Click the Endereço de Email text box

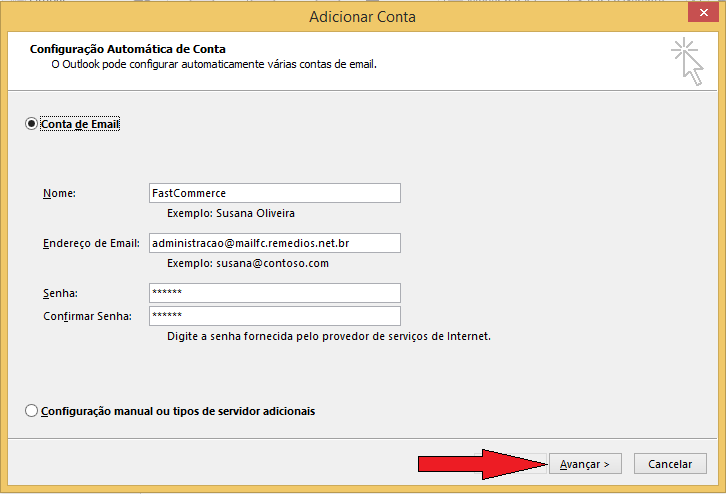(x=275, y=243)
